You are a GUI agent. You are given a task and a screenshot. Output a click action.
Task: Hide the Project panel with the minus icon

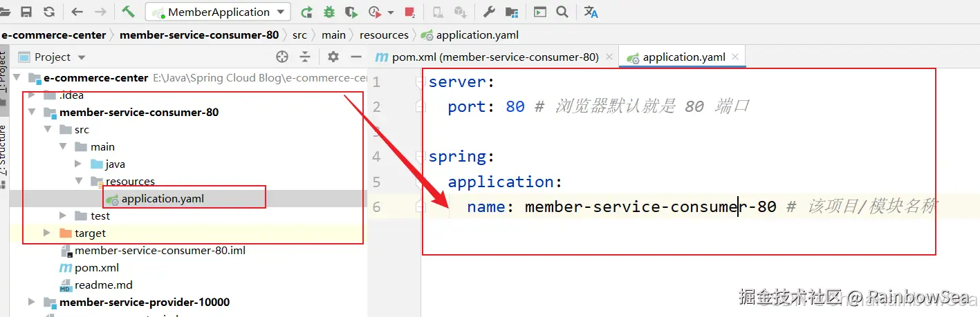[x=356, y=57]
